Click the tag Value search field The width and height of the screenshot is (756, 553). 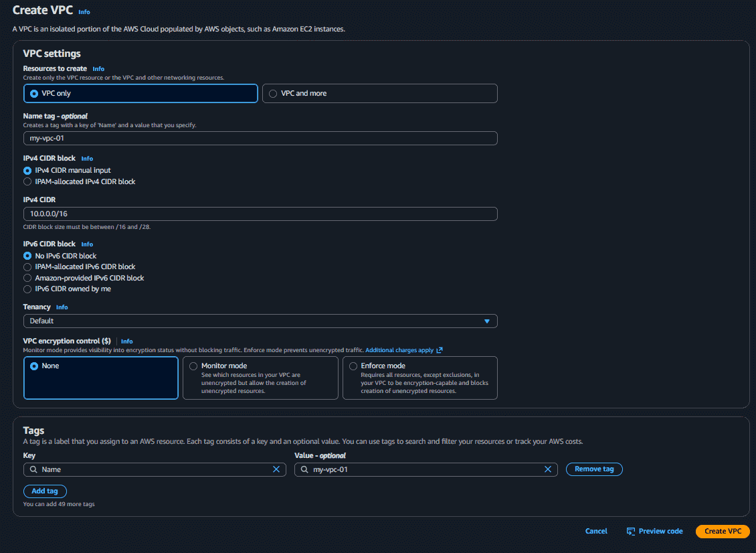tap(426, 469)
